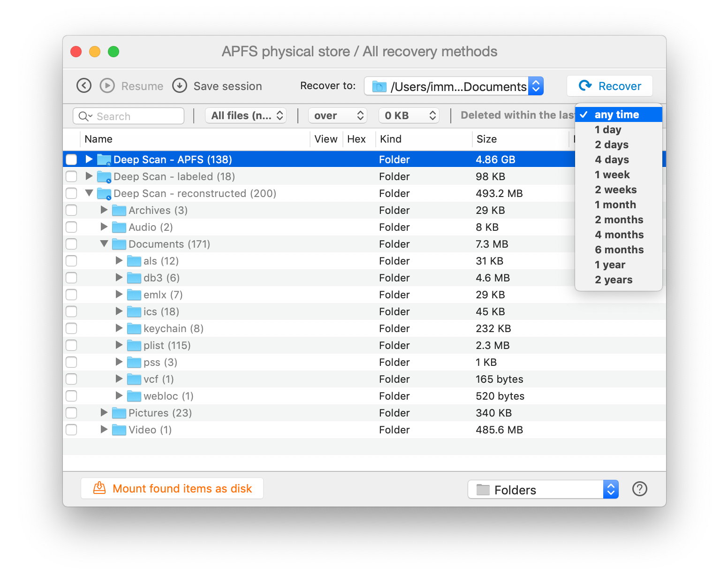Click the folder icon in the Recover to path

(379, 86)
